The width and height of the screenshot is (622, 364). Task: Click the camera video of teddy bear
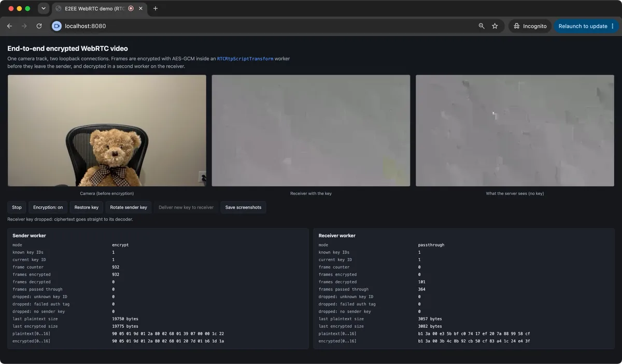107,130
